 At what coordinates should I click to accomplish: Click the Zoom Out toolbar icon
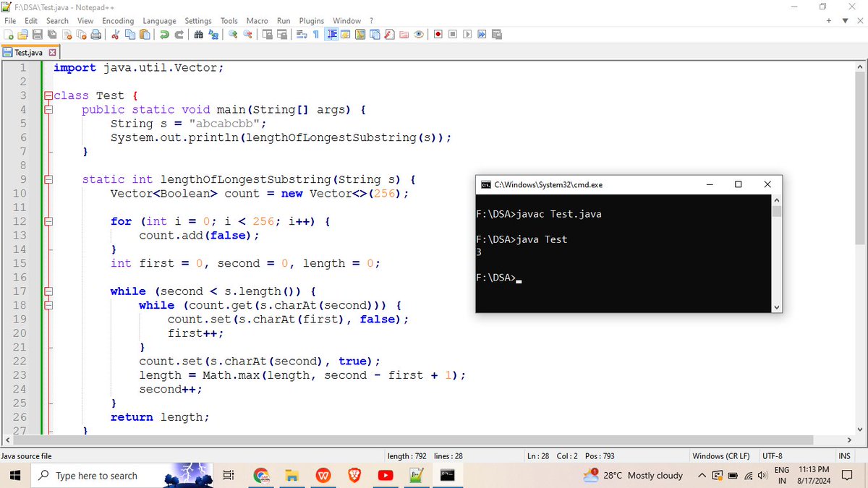pyautogui.click(x=247, y=35)
